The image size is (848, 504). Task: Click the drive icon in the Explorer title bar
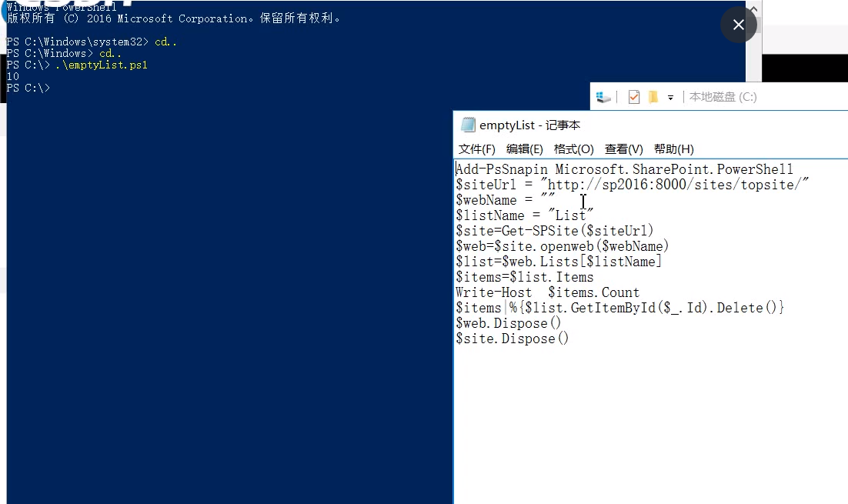[x=603, y=98]
